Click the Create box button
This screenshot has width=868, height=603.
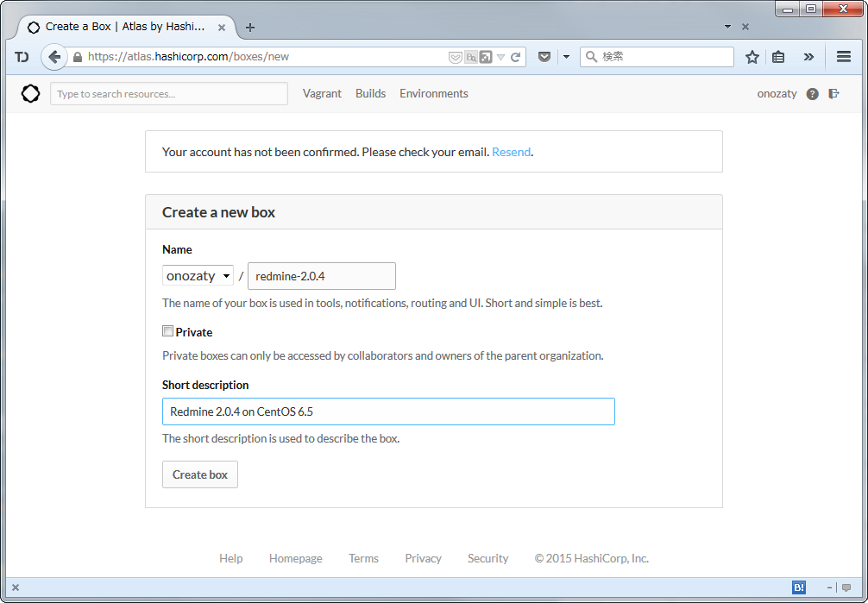[200, 474]
